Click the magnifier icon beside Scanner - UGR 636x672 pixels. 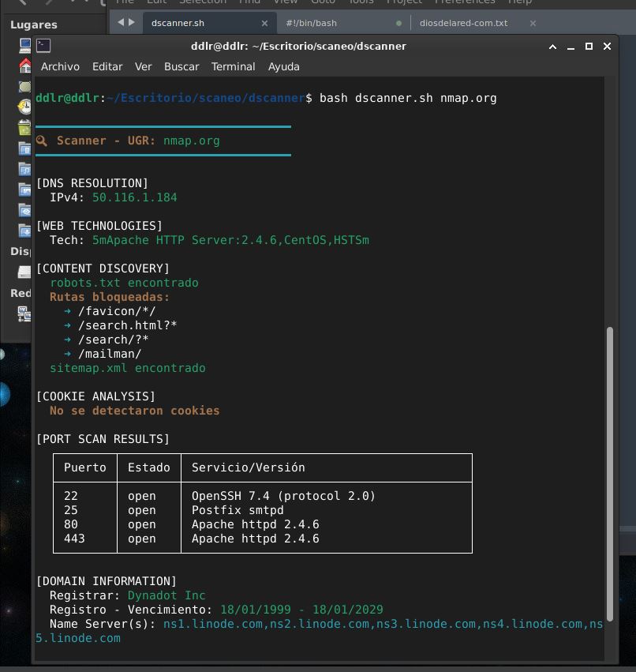pos(42,141)
